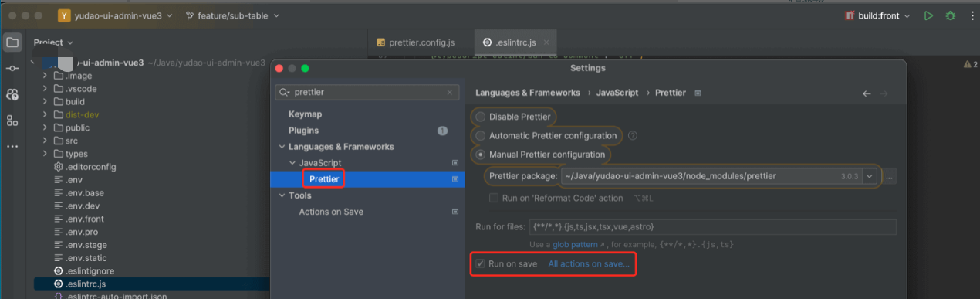Click the Run for files input field
The image size is (980, 299).
coord(711,226)
